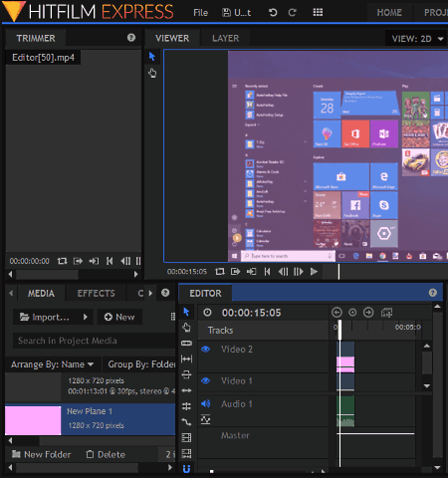Open the Arrange By: Name dropdown
The width and height of the screenshot is (448, 478).
pyautogui.click(x=52, y=364)
